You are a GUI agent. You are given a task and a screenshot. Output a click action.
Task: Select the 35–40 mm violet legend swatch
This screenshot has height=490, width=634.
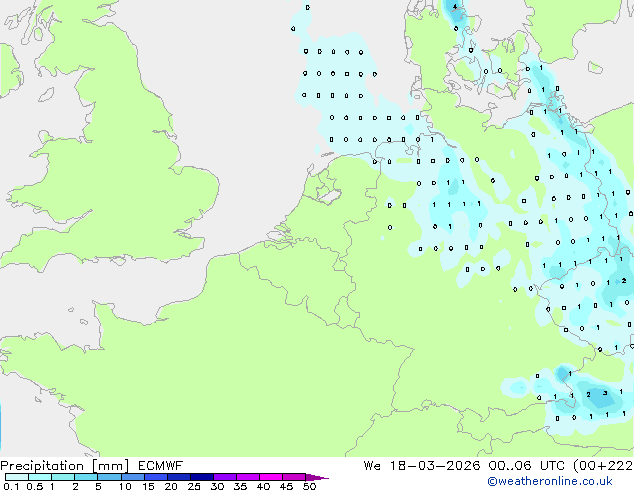(x=247, y=477)
